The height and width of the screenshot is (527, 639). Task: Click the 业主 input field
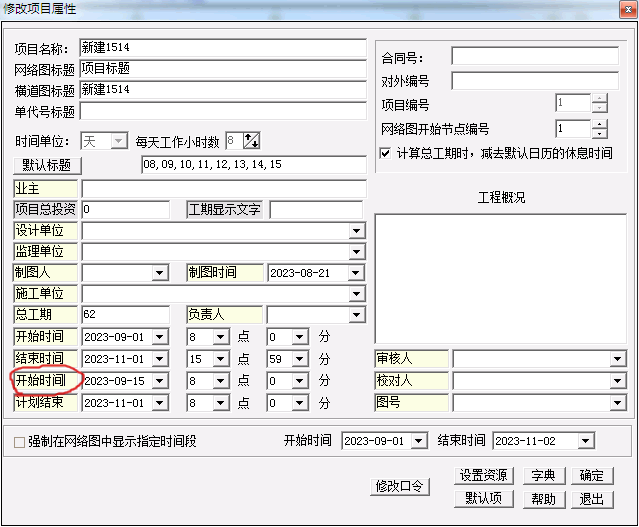click(x=224, y=189)
